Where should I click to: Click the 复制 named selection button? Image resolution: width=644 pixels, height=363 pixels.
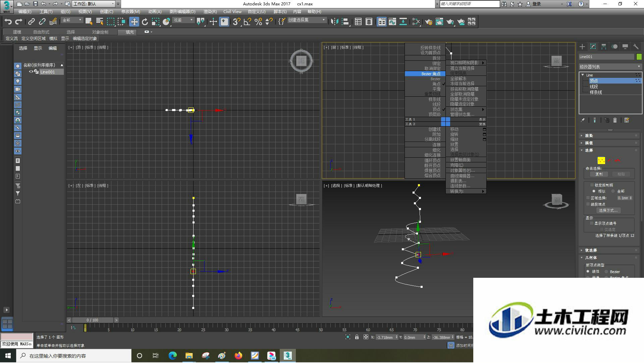[599, 174]
